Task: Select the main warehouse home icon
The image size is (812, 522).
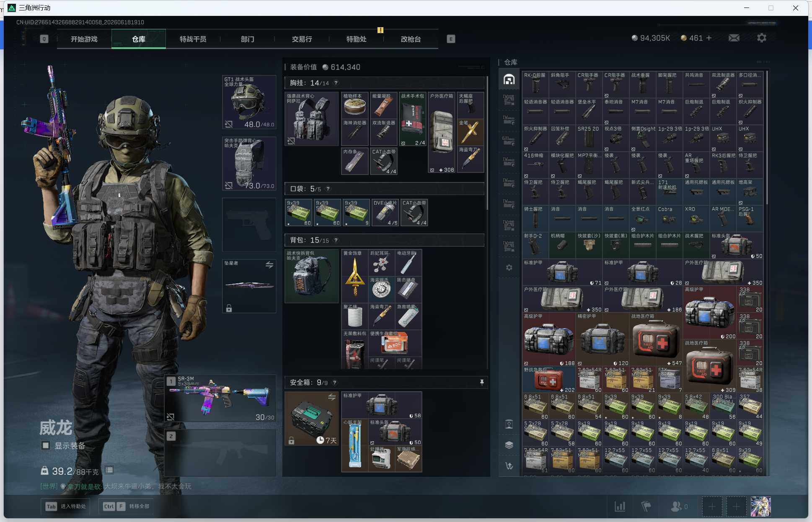Action: (x=509, y=80)
